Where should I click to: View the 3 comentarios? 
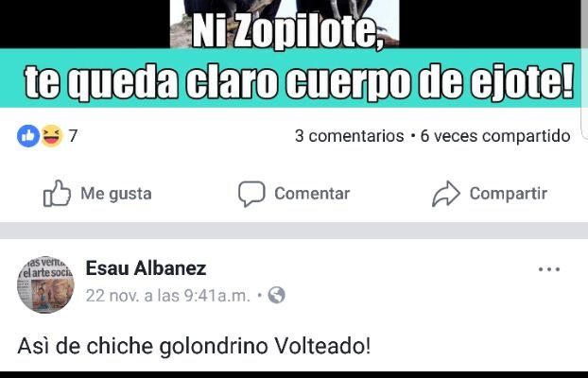click(x=349, y=136)
